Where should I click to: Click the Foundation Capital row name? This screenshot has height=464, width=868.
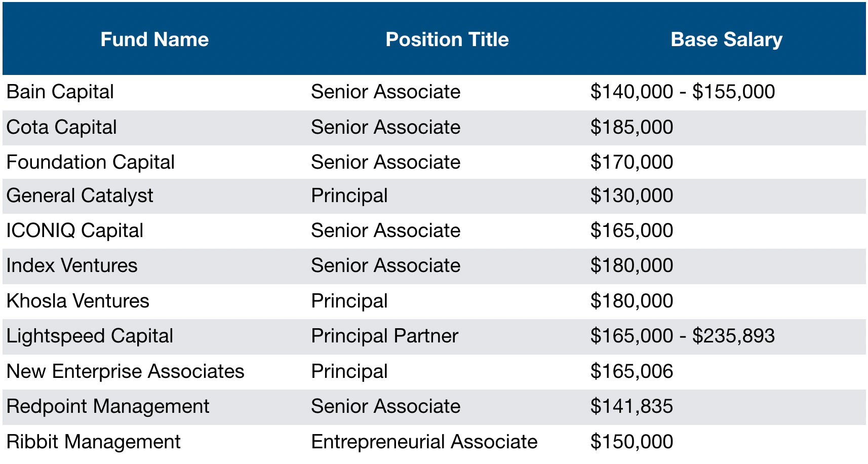pyautogui.click(x=91, y=162)
